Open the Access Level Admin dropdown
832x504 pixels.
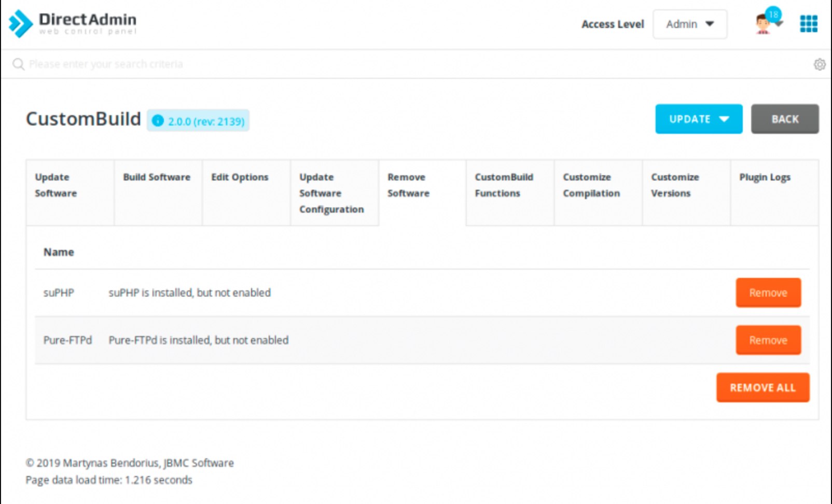click(690, 24)
